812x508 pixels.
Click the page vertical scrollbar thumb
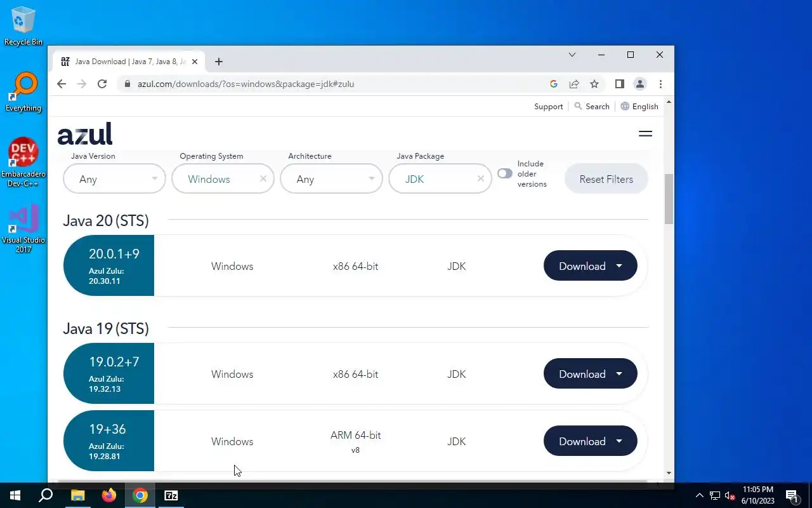pos(669,199)
